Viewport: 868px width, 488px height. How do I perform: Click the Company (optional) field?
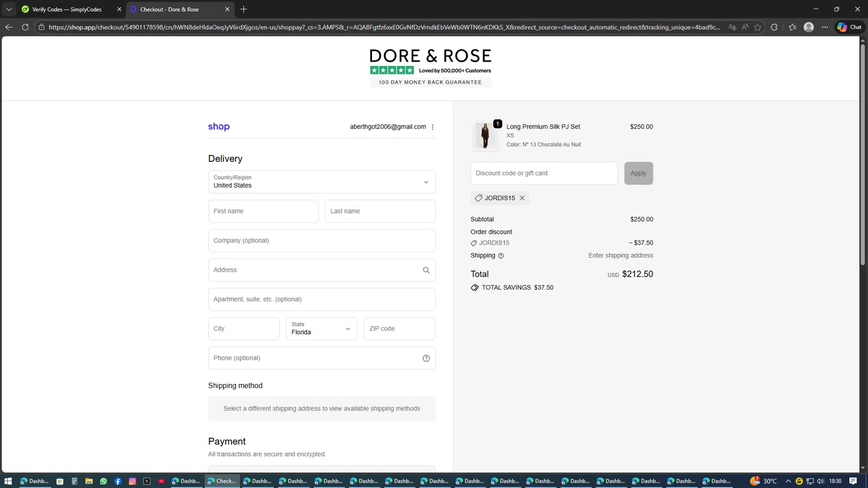coord(322,241)
